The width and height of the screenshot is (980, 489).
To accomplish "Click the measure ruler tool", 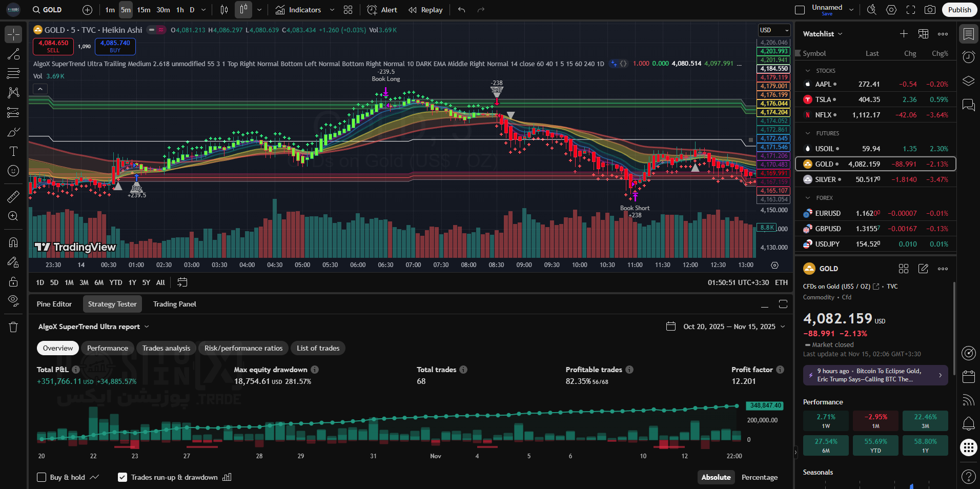I will (x=13, y=196).
